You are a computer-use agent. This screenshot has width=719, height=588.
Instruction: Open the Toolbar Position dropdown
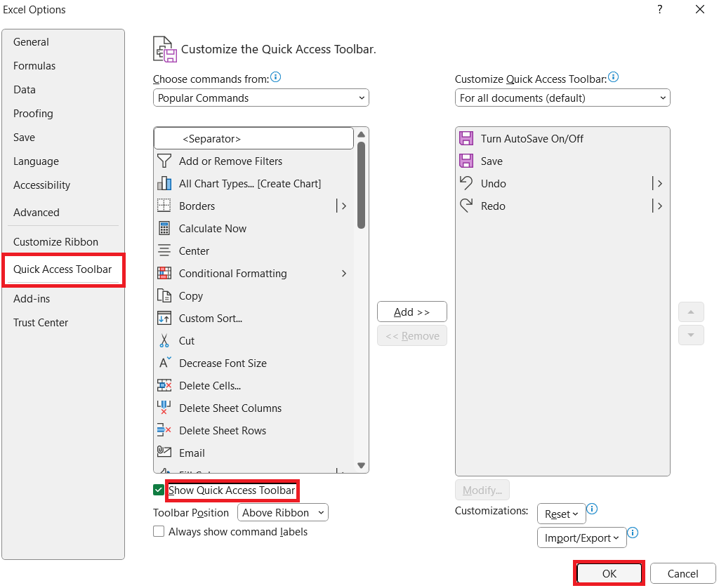click(x=283, y=512)
